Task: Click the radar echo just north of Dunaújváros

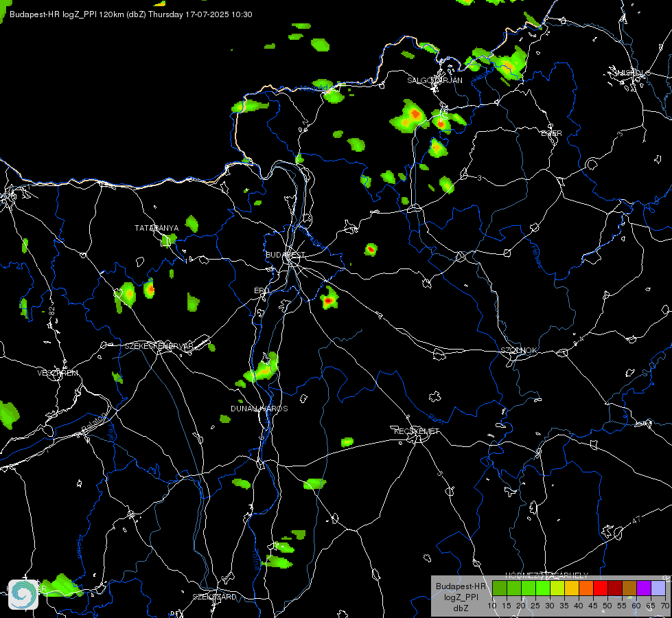Action: [262, 369]
